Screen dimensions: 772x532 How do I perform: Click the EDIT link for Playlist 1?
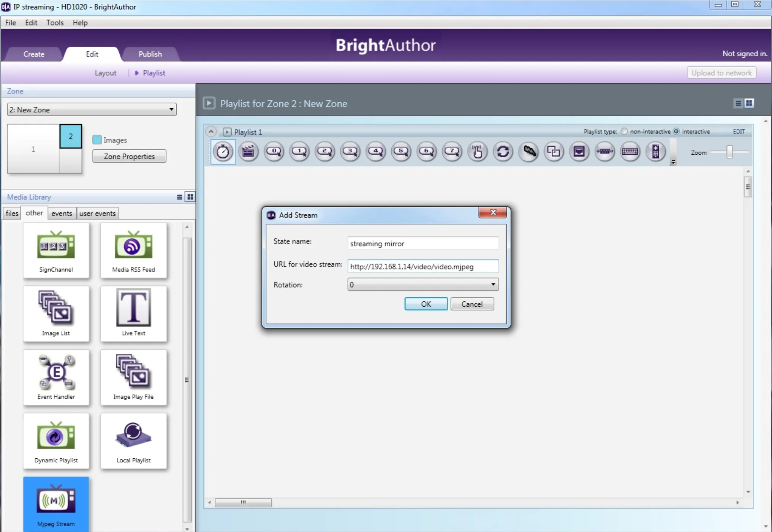click(x=739, y=131)
